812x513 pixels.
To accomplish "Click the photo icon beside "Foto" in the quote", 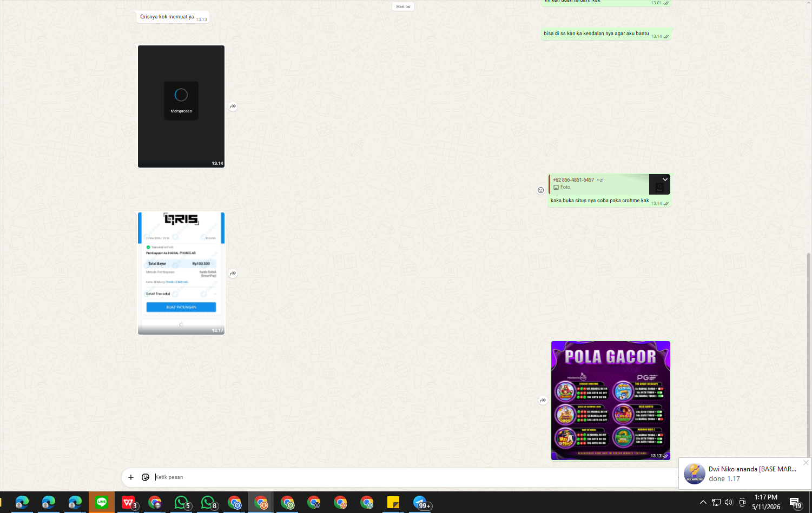I will [x=556, y=187].
